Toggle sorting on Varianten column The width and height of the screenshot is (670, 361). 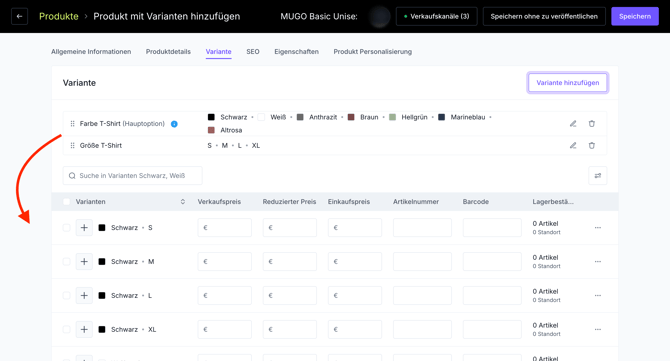coord(182,202)
